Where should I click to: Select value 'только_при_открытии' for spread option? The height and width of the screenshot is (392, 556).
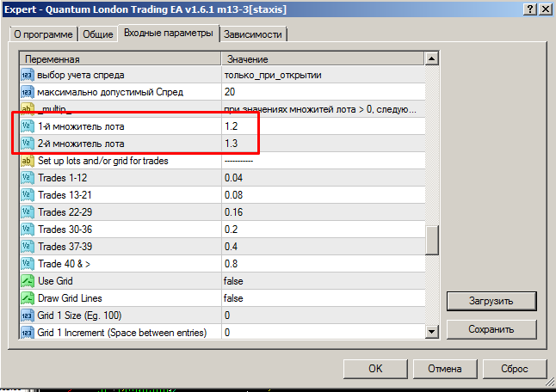[x=273, y=75]
